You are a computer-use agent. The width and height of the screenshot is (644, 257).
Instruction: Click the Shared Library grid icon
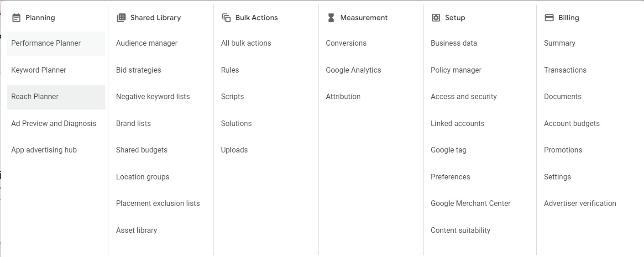[x=121, y=18]
